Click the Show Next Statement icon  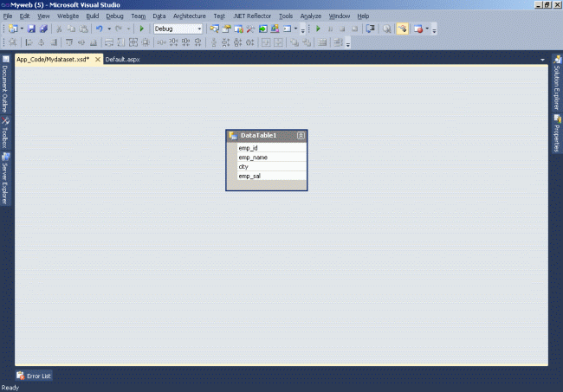tap(370, 29)
